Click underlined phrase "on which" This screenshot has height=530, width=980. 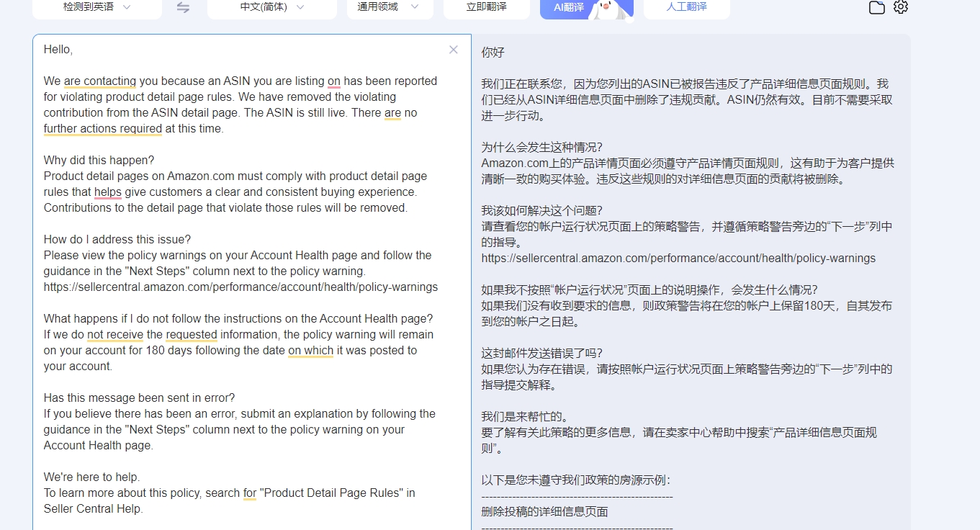point(311,351)
